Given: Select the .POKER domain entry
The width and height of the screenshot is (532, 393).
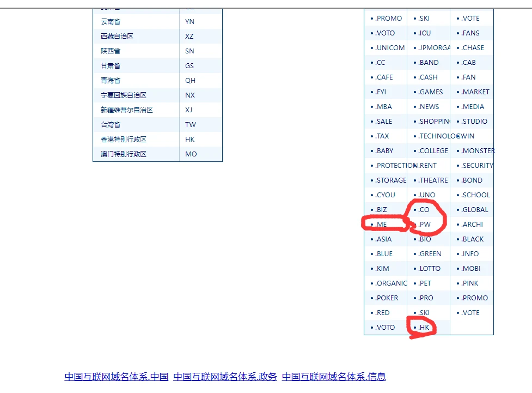Looking at the screenshot, I should click(387, 298).
